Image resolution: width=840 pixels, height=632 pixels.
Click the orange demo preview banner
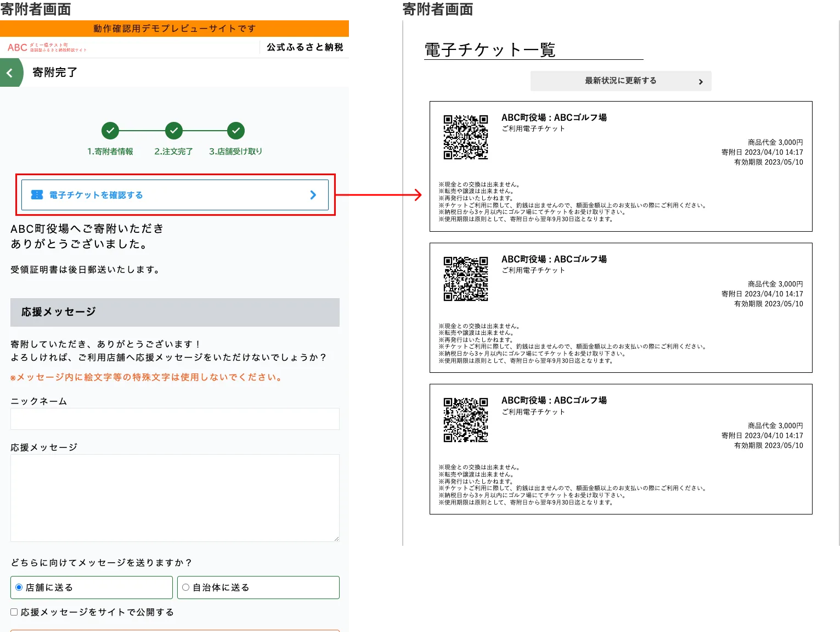click(174, 27)
